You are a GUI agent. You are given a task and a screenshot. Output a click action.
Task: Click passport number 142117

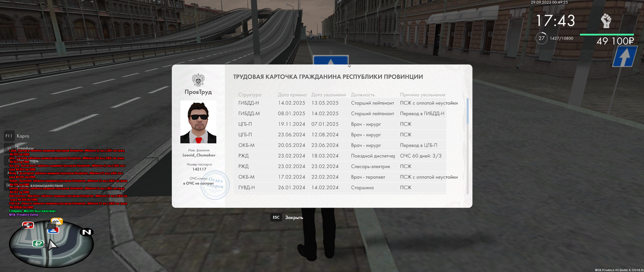tap(199, 169)
